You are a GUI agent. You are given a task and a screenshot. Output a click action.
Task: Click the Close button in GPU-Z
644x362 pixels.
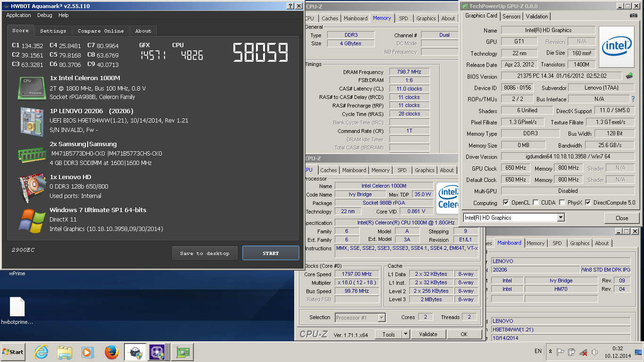click(622, 218)
